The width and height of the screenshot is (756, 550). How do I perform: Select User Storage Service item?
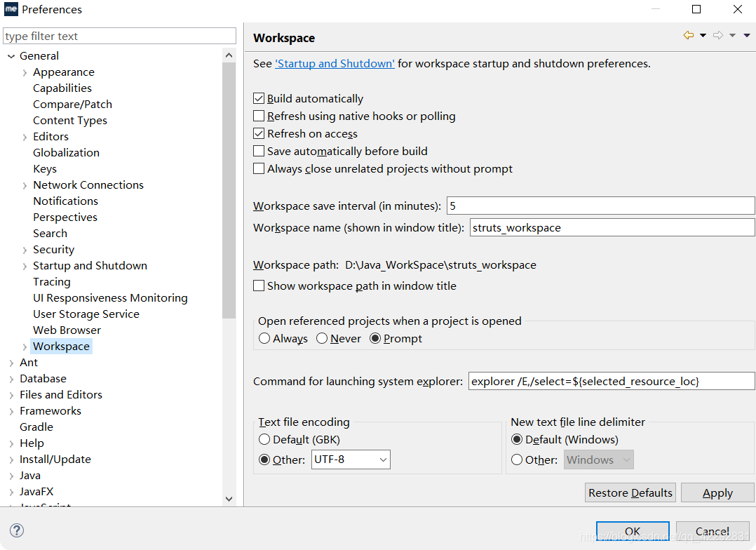[86, 314]
